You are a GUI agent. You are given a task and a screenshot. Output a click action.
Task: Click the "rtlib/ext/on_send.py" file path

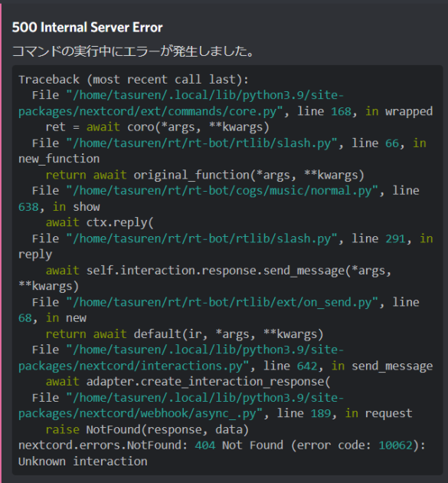coord(222,302)
